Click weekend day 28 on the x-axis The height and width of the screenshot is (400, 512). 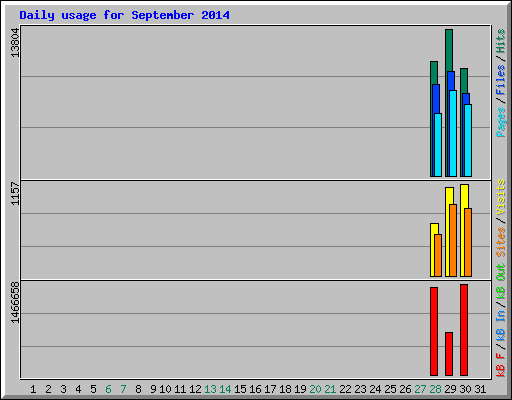click(435, 389)
